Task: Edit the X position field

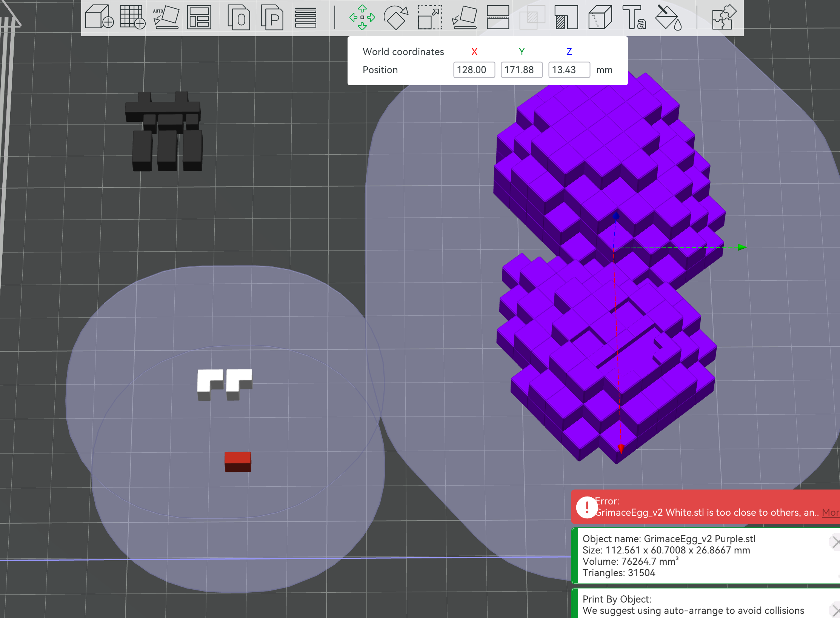Action: point(474,70)
